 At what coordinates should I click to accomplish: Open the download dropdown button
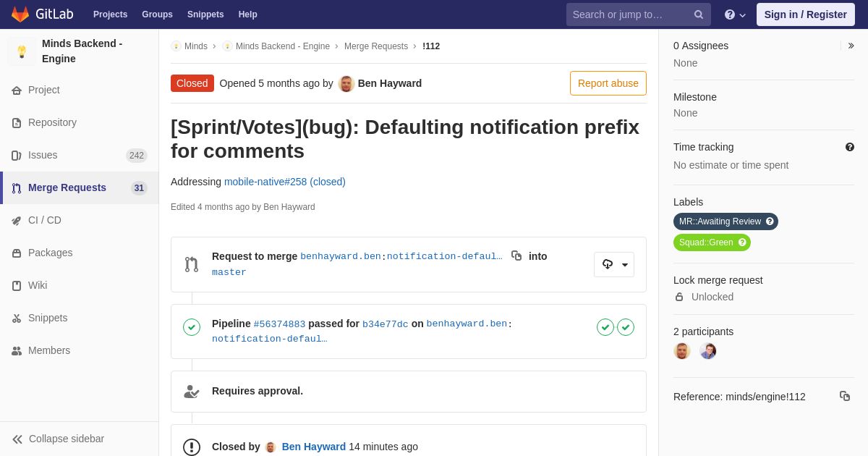614,264
